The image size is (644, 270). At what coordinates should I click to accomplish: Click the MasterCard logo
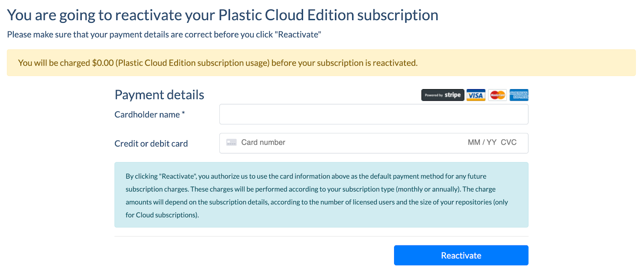coord(497,95)
